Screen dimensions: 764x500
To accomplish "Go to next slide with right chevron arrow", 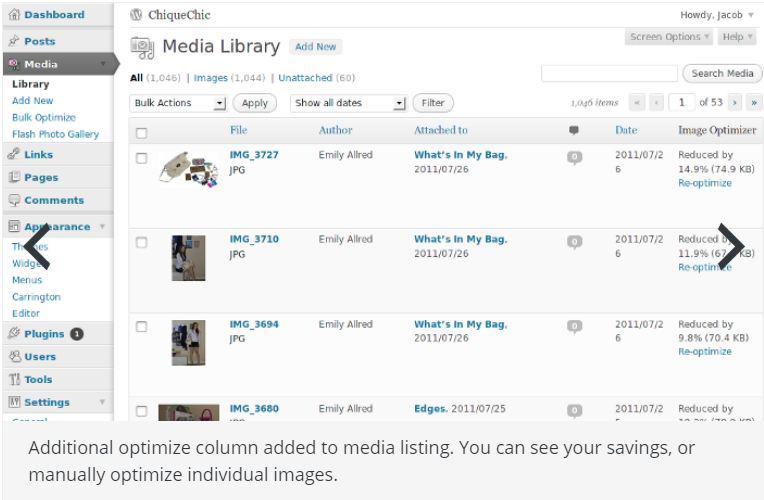I will (x=731, y=247).
